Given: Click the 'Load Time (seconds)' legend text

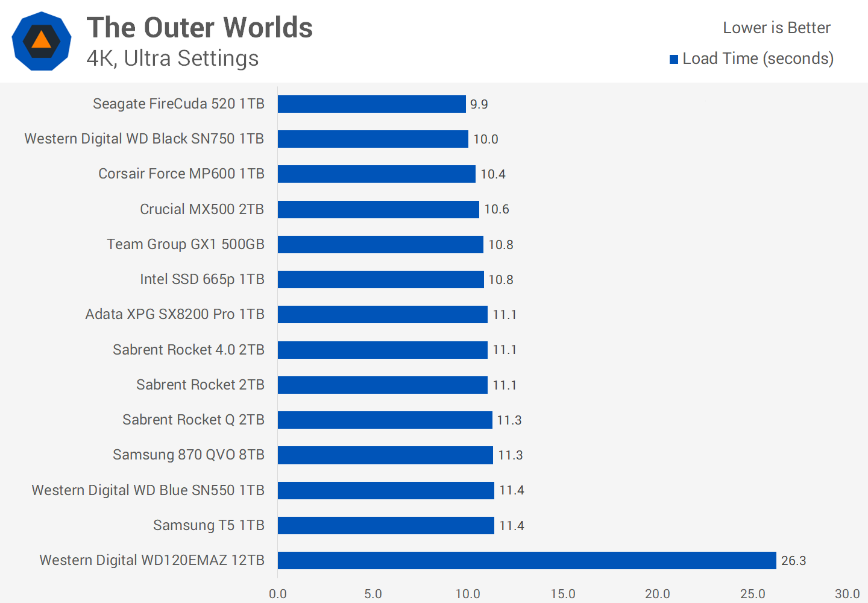Looking at the screenshot, I should point(758,58).
